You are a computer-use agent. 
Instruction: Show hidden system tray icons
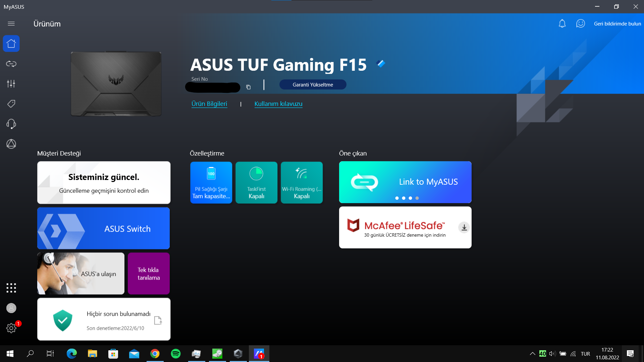[532, 354]
